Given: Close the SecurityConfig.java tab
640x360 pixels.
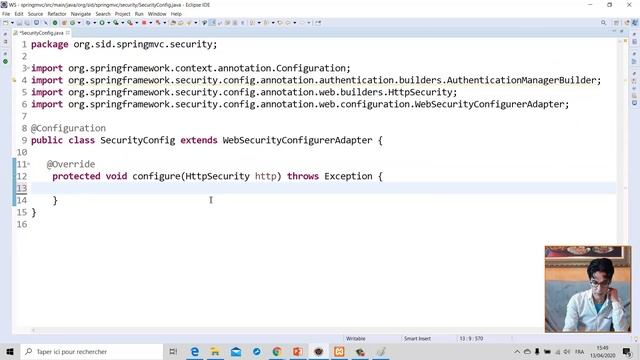Looking at the screenshot, I should tap(68, 33).
